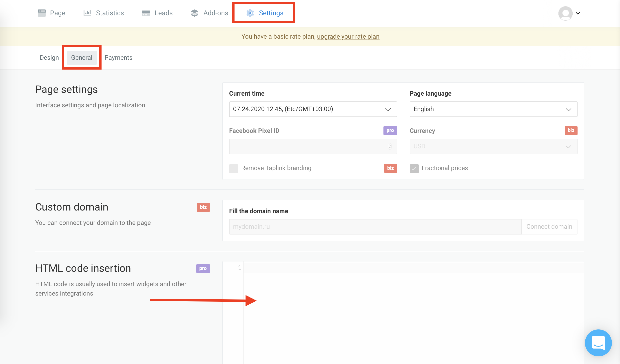Click the Facebook Pixel ID input field
Screen dimensions: 620x364
pos(313,147)
